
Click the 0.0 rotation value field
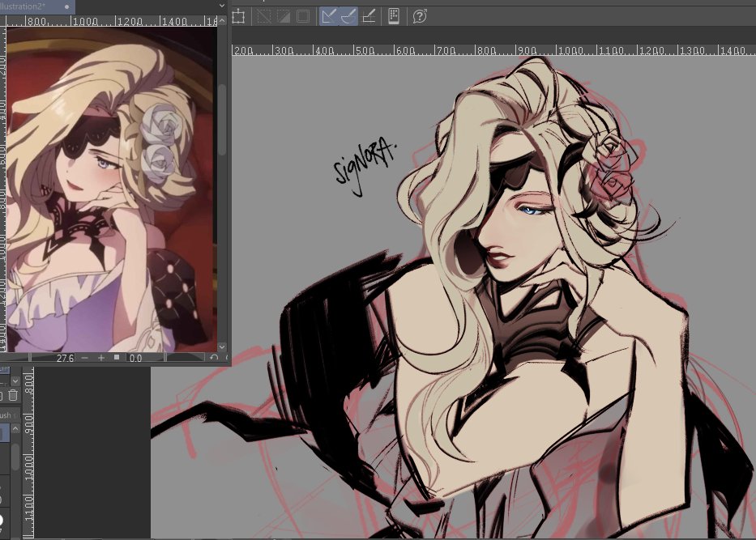click(x=135, y=358)
